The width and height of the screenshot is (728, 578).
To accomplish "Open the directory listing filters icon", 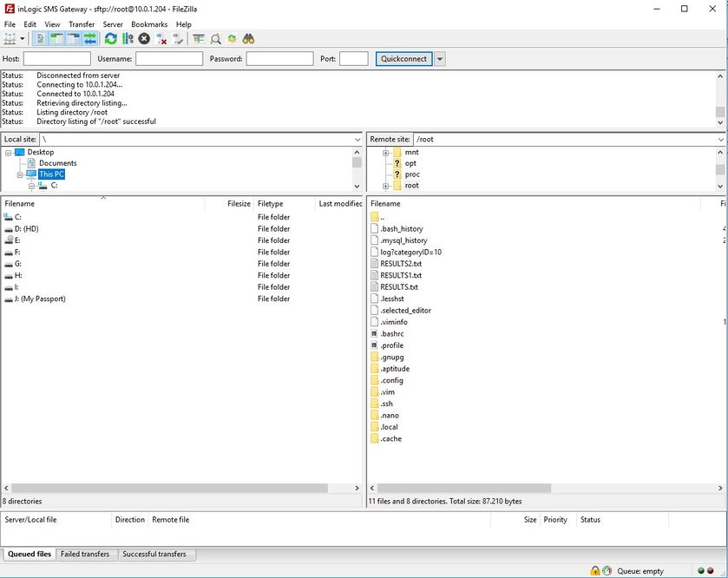I will coord(199,39).
